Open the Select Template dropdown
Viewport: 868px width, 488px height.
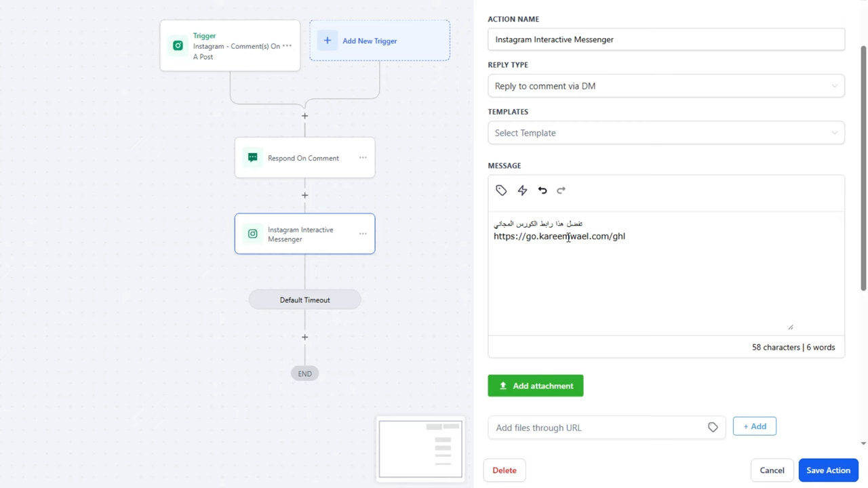666,133
